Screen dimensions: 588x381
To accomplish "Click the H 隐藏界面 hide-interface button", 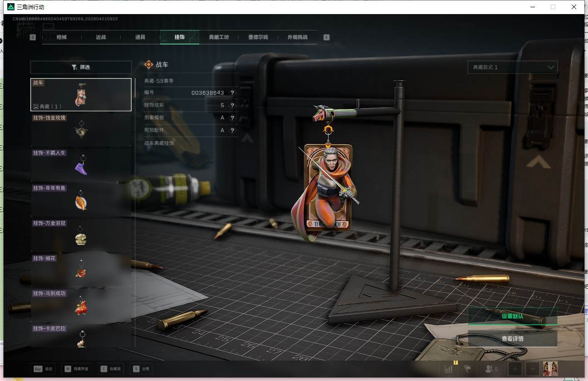I will (x=76, y=369).
